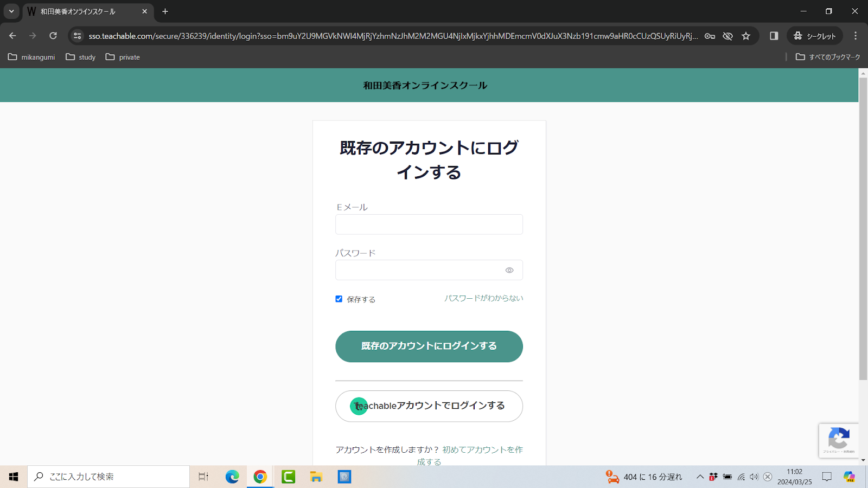This screenshot has width=868, height=488.
Task: Open site information icon in address bar
Action: (78, 36)
